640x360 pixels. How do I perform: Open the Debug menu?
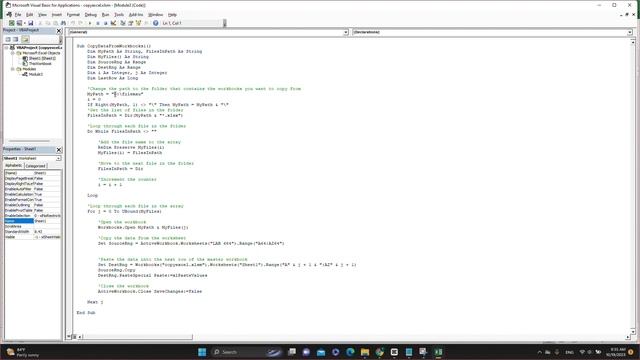[91, 15]
